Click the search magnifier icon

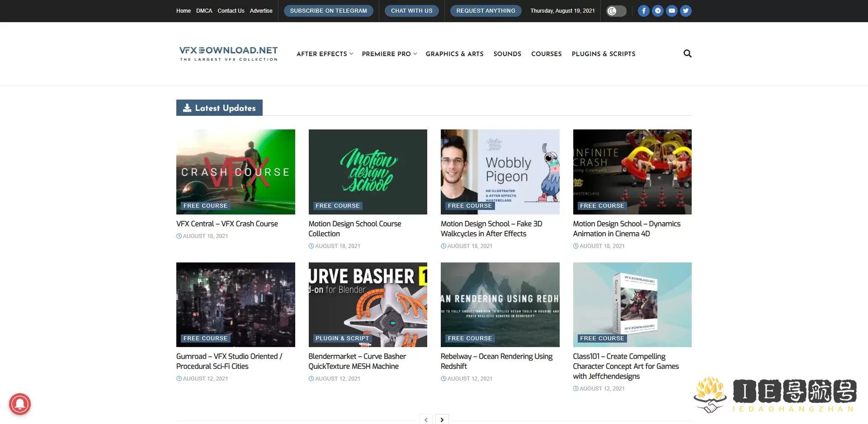687,54
